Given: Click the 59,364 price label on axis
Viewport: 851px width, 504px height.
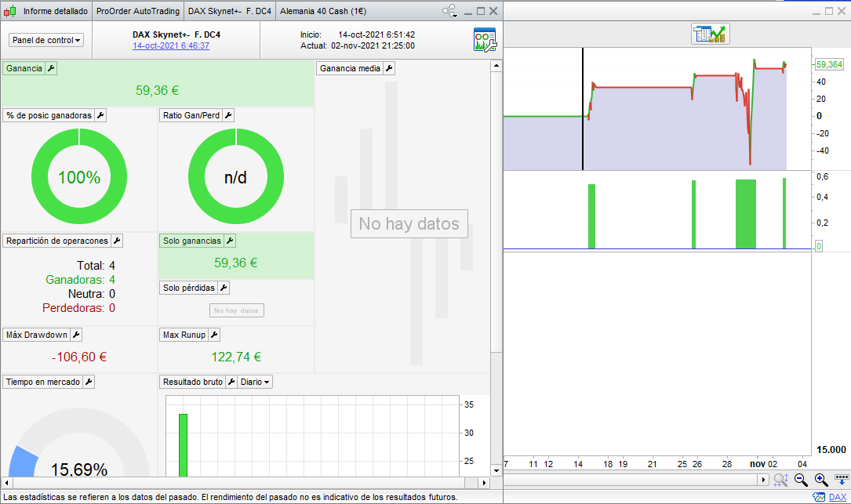Looking at the screenshot, I should tap(829, 64).
